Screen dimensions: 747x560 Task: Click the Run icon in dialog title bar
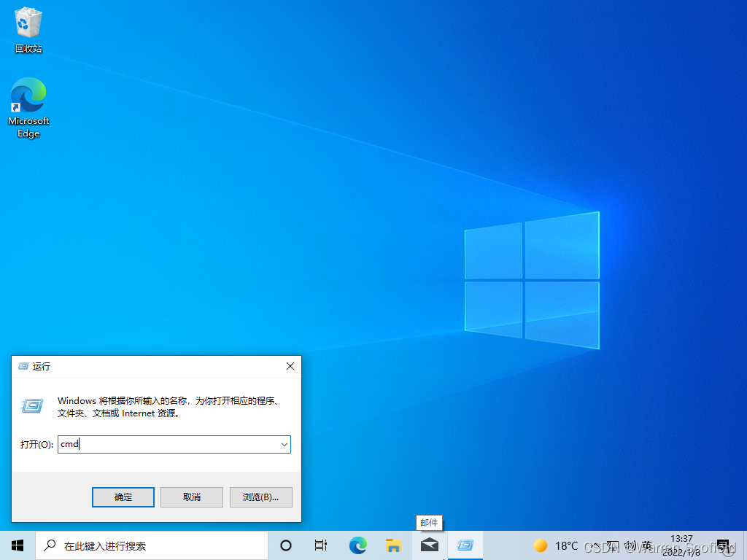tap(23, 366)
